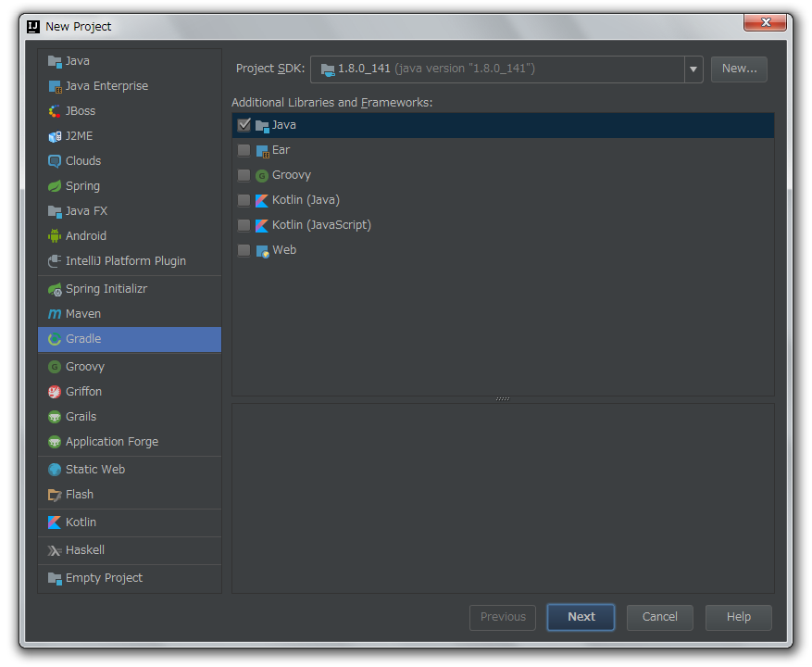Select Haskell text in project list
The height and width of the screenshot is (667, 812).
(85, 550)
